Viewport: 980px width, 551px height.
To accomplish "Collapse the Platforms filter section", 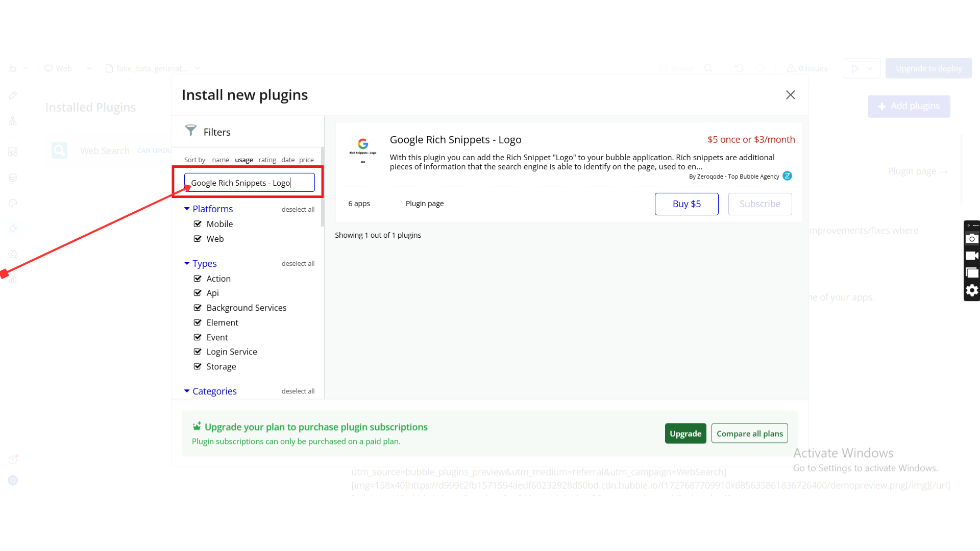I will tap(187, 209).
